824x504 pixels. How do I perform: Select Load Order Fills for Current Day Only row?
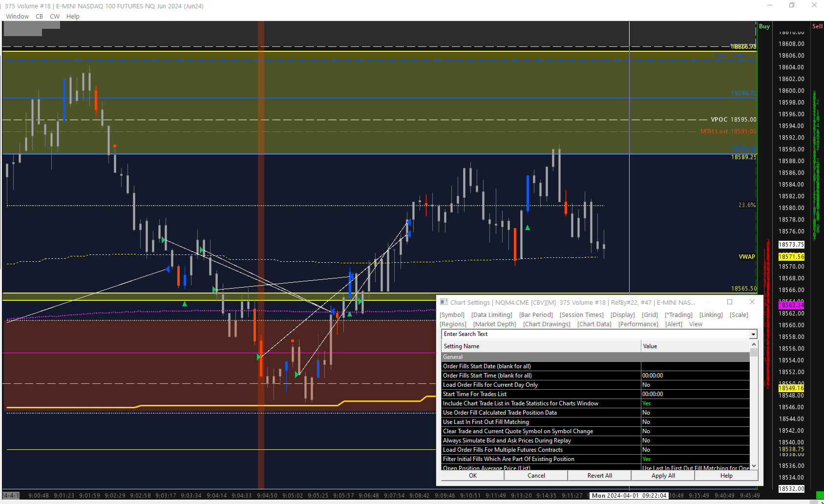tap(595, 385)
